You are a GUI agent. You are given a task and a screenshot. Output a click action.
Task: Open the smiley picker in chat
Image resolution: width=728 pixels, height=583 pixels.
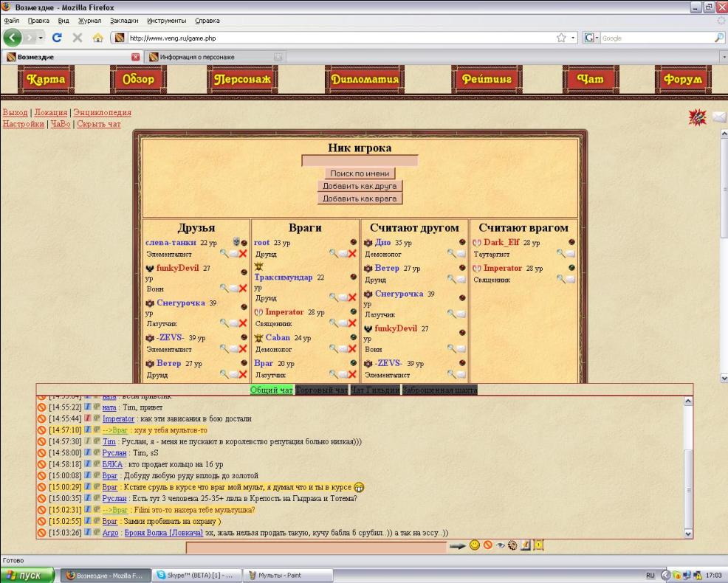coord(475,545)
